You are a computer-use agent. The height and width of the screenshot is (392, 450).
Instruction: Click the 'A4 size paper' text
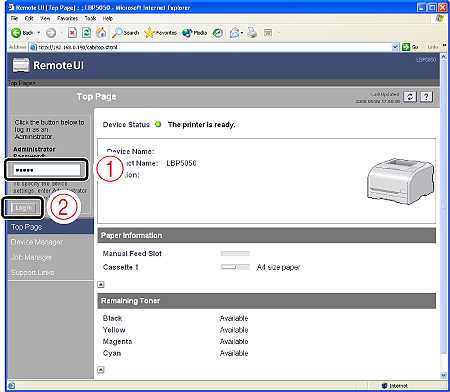click(x=278, y=267)
